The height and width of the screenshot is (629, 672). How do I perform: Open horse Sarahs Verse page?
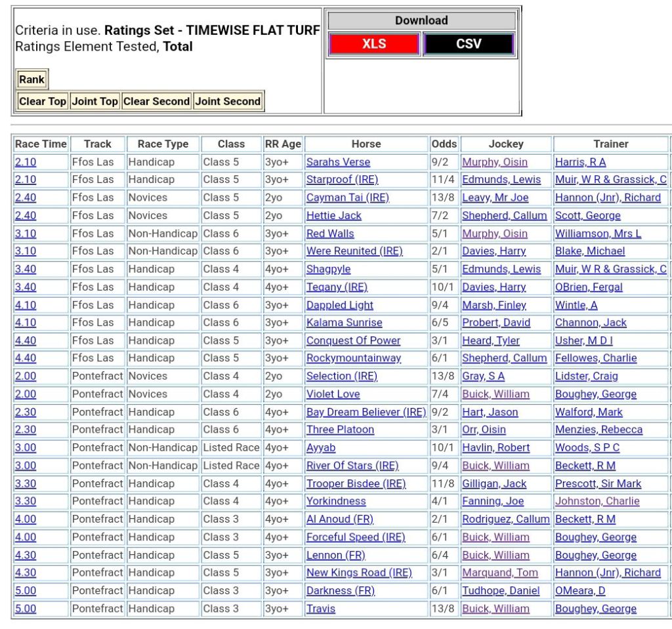coord(338,162)
